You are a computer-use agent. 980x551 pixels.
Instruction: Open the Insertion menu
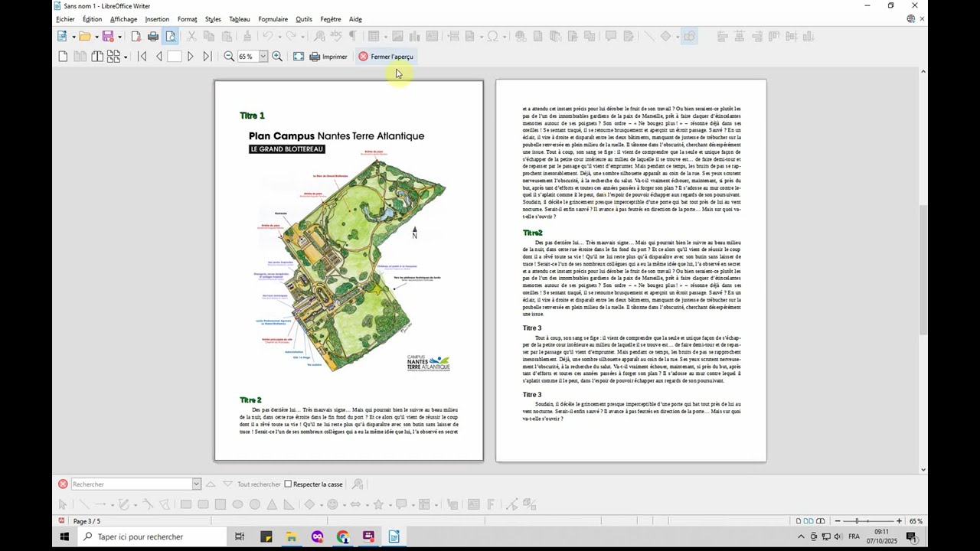click(x=157, y=19)
